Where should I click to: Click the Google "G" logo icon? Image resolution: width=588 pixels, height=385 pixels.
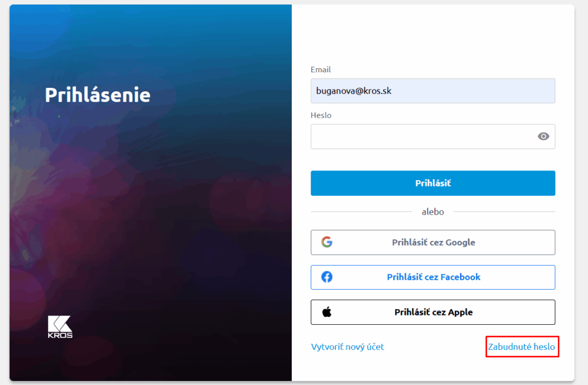pyautogui.click(x=327, y=242)
